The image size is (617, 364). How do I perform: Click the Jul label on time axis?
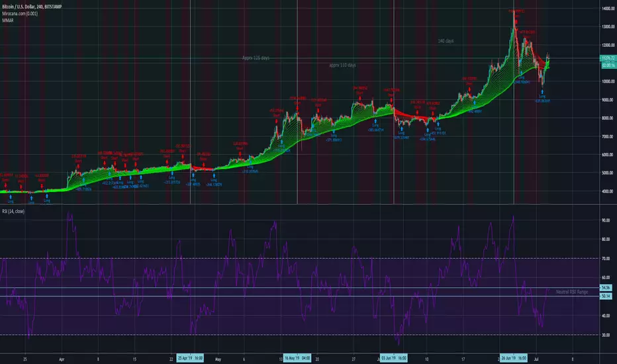click(536, 359)
